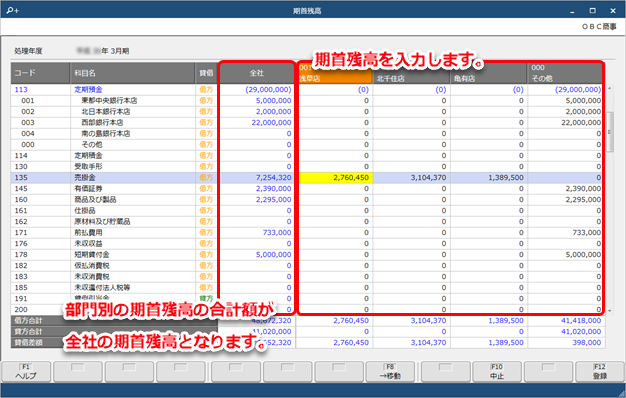Image resolution: width=626 pixels, height=398 pixels.
Task: Open F1 ヘルプ help button
Action: coord(26,372)
